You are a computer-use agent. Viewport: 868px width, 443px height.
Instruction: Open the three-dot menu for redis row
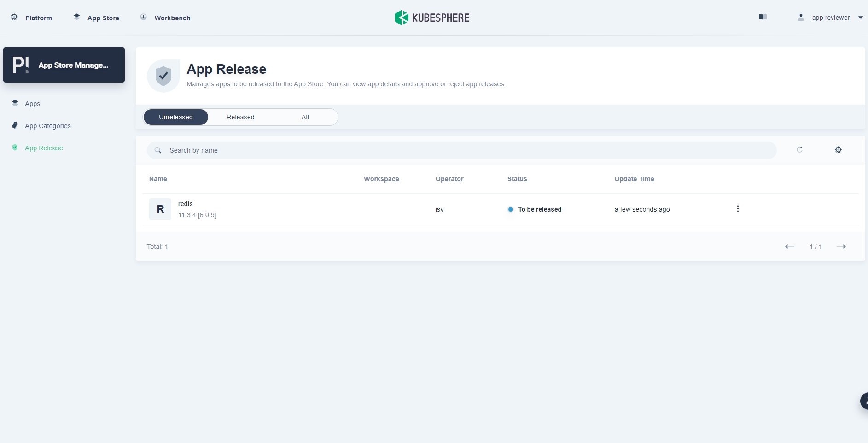738,209
